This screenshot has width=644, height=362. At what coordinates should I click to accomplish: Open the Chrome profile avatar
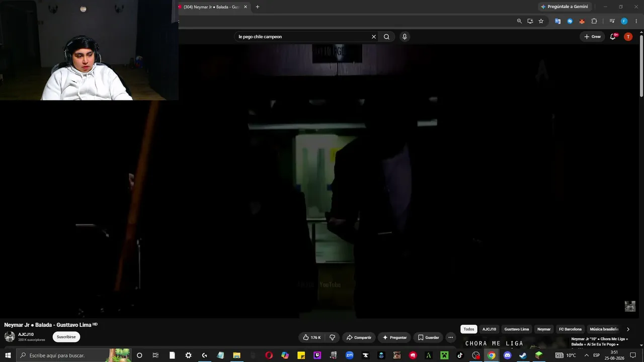624,21
